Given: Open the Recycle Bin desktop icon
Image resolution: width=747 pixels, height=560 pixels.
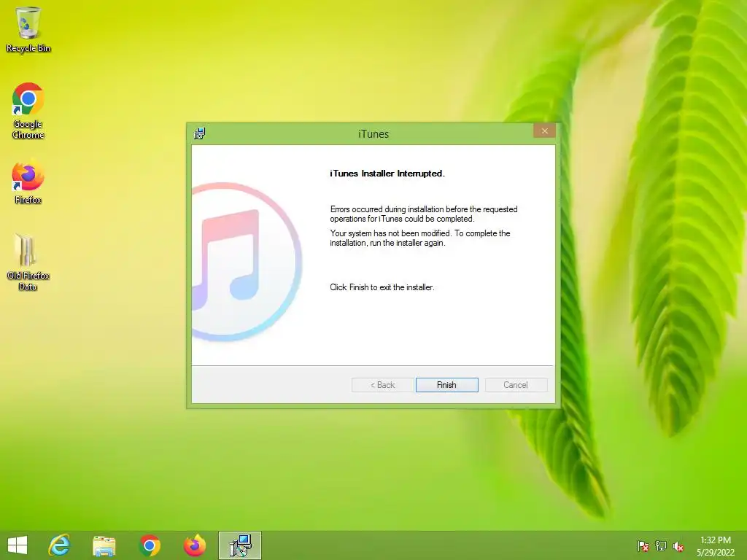Looking at the screenshot, I should click(28, 29).
